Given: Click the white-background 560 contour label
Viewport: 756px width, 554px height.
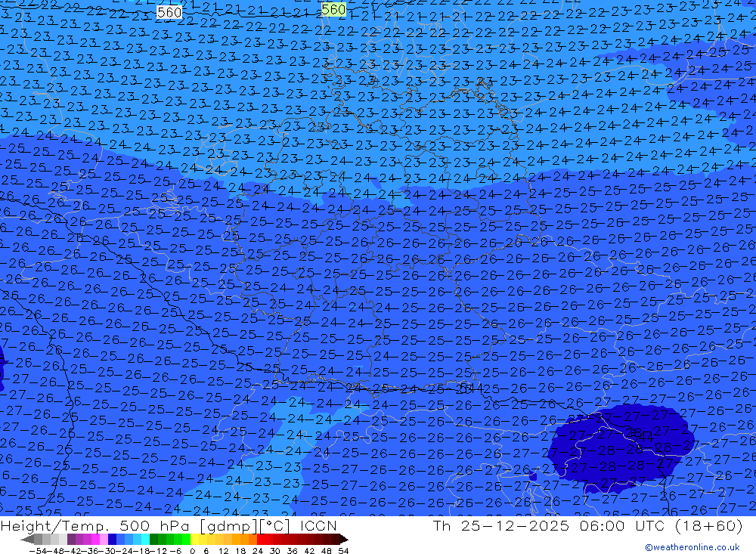Looking at the screenshot, I should tap(169, 12).
